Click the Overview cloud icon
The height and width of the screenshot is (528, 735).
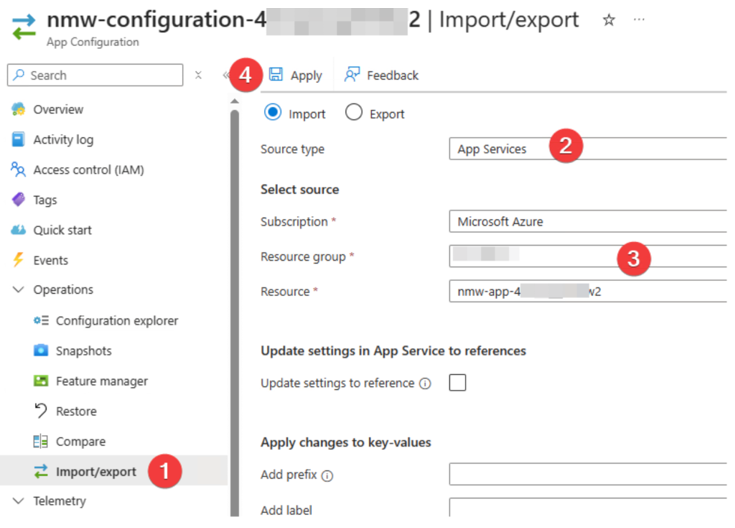[x=18, y=109]
